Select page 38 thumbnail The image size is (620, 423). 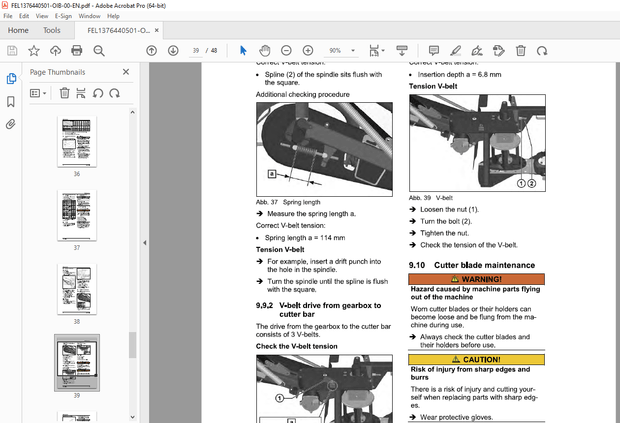tap(77, 289)
